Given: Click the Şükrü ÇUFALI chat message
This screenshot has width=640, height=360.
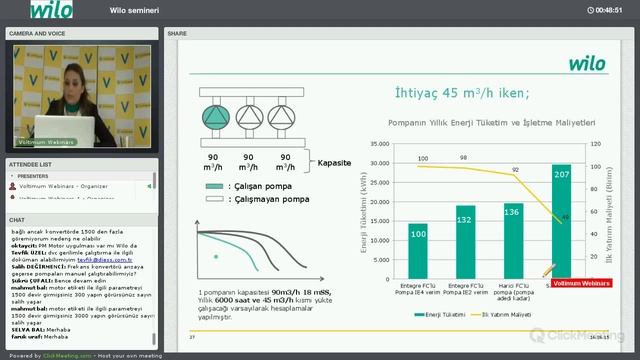Looking at the screenshot, I should tap(58, 281).
